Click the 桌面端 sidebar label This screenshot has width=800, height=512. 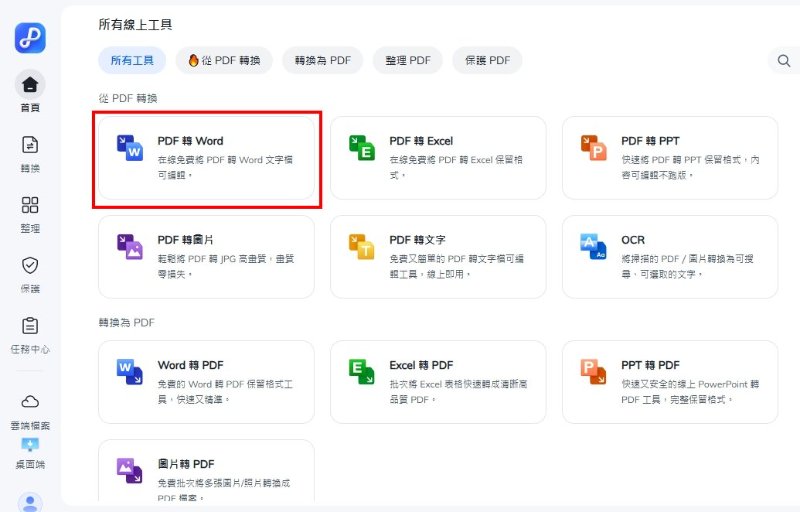(30, 465)
